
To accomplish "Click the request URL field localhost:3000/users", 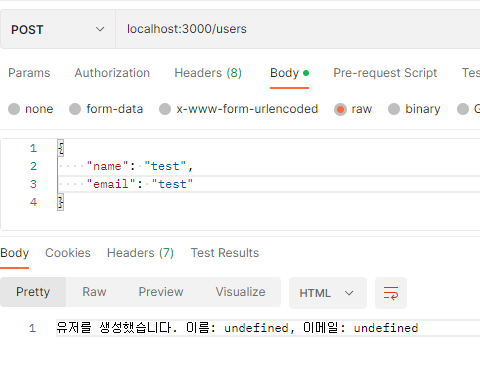I will point(298,29).
